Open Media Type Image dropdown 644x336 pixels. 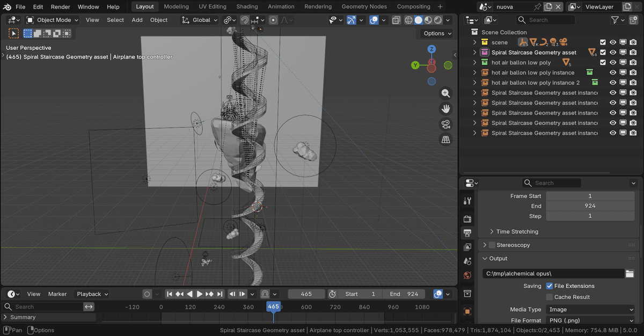(x=590, y=310)
